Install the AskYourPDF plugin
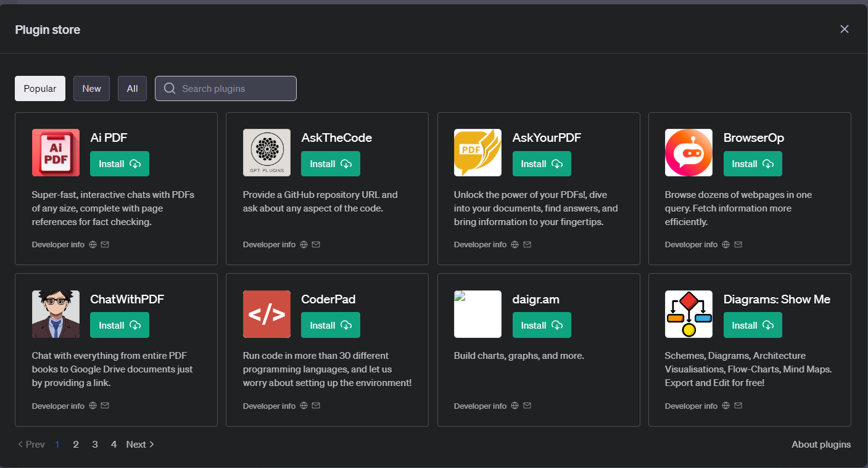This screenshot has width=868, height=468. (542, 163)
